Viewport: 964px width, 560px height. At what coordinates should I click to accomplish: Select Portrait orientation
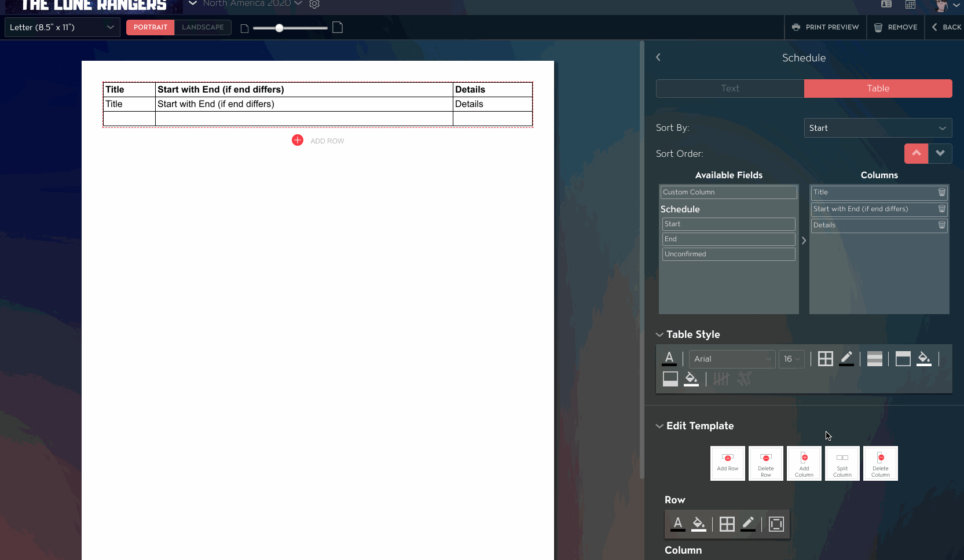click(151, 27)
